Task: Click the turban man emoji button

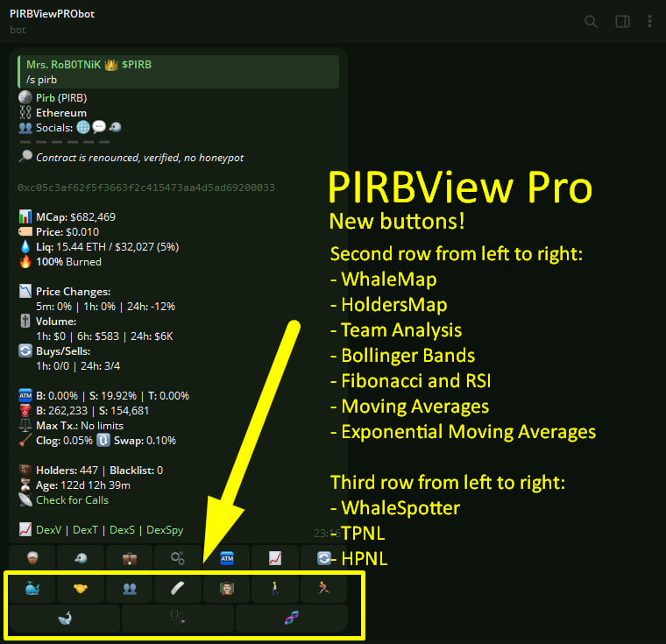Action: pos(32,558)
